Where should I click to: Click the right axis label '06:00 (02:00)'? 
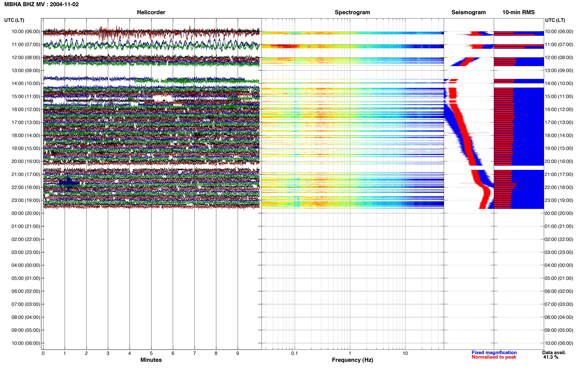point(559,291)
